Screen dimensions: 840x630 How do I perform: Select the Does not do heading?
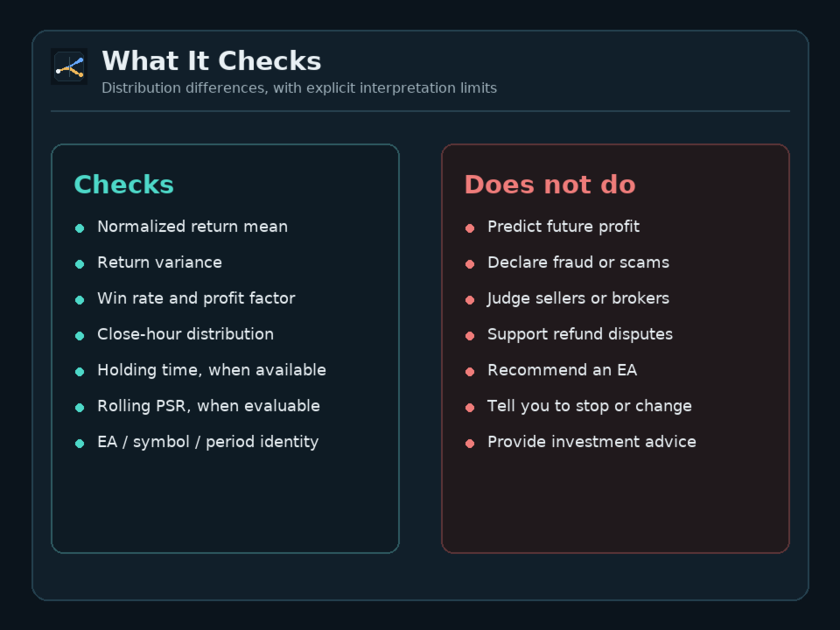pyautogui.click(x=550, y=185)
